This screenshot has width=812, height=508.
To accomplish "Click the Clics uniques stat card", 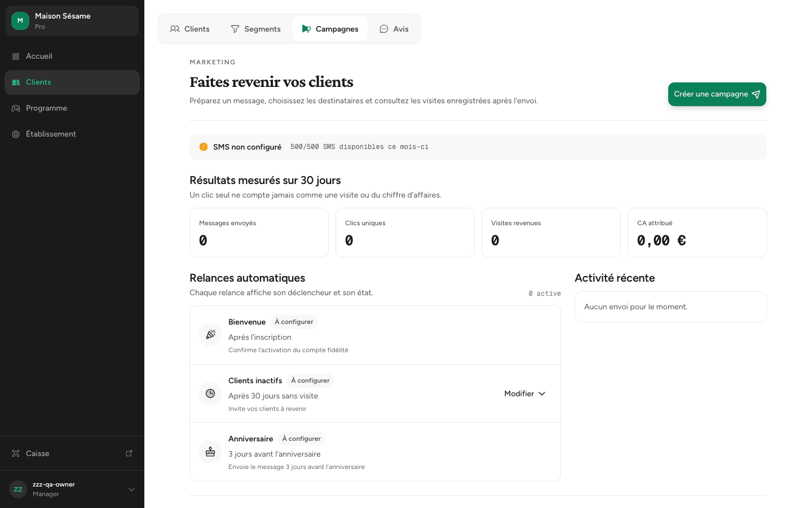I will [405, 233].
